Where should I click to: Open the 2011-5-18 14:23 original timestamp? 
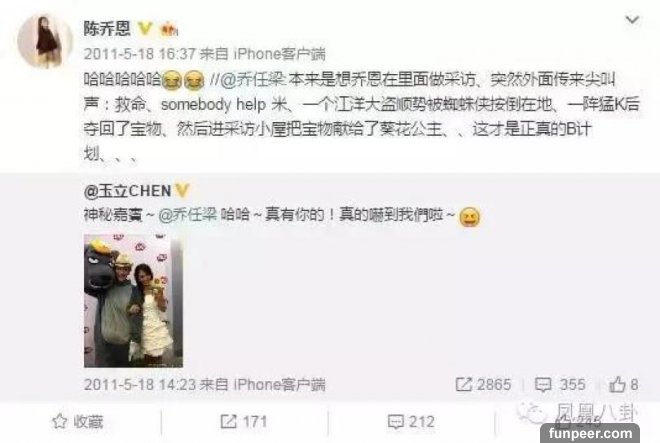coord(139,384)
